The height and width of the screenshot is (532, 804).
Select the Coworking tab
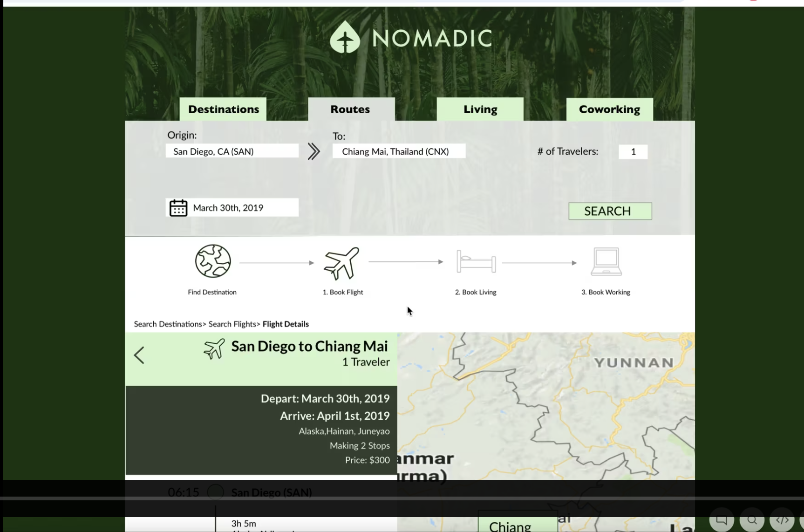pyautogui.click(x=610, y=109)
